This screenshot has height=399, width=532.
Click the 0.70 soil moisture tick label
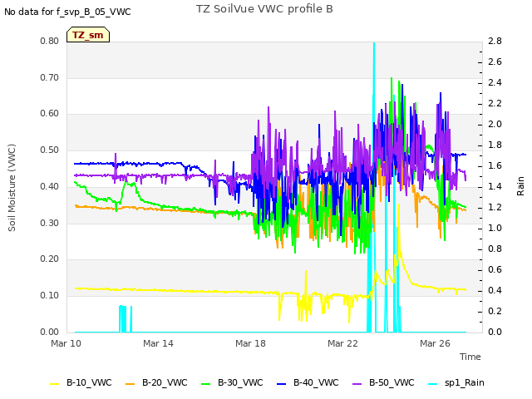[50, 77]
